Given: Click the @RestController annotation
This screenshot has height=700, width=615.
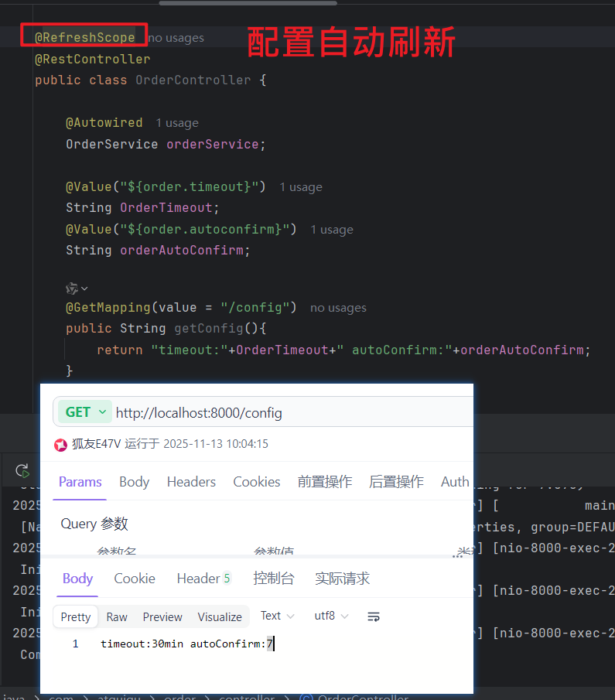Looking at the screenshot, I should [x=93, y=59].
